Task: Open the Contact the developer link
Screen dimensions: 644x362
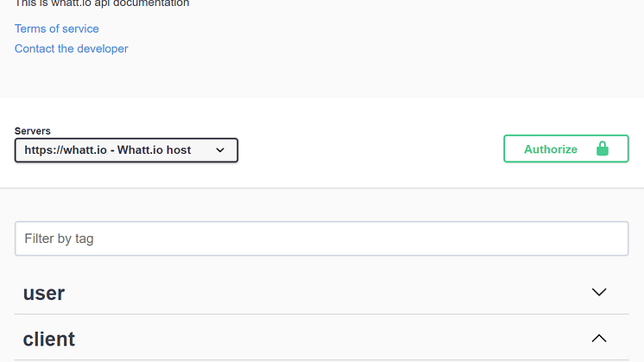Action: pyautogui.click(x=72, y=49)
